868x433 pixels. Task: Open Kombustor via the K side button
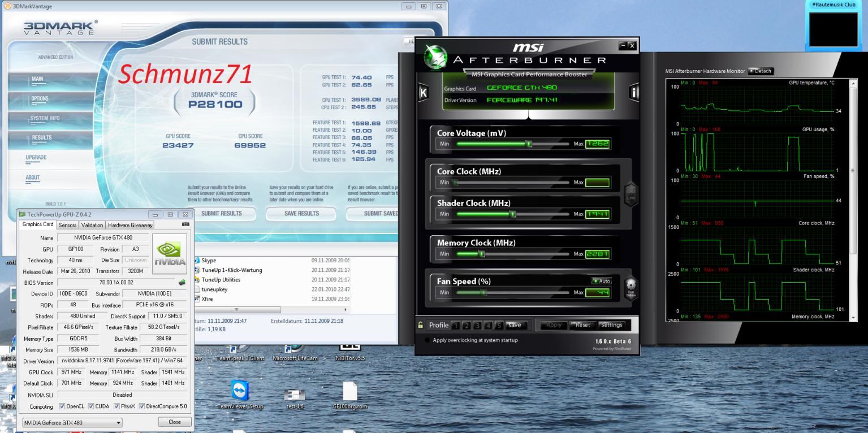(422, 92)
